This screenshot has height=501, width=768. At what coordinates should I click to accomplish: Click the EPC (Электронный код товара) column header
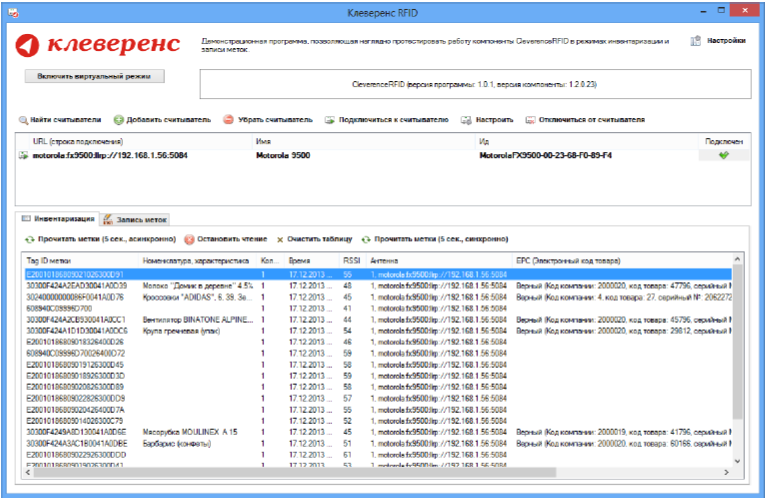click(622, 261)
